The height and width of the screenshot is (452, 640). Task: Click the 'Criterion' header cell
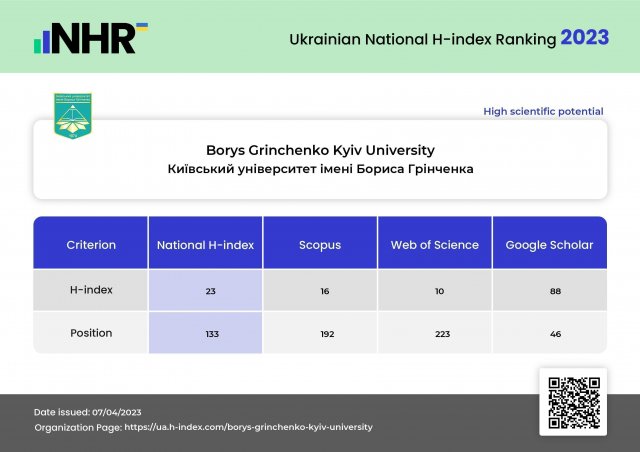(91, 244)
